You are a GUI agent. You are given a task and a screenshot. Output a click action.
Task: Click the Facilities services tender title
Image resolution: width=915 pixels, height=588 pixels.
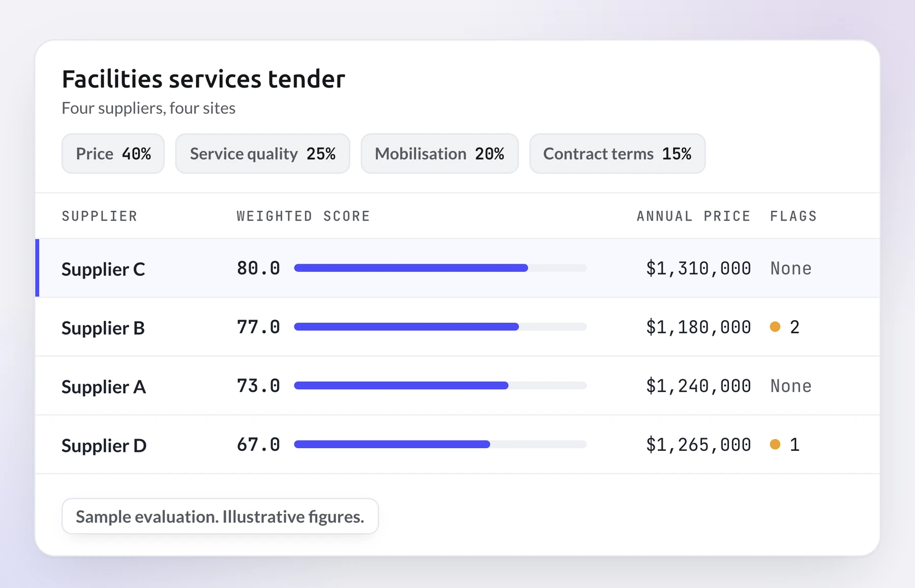coord(203,79)
